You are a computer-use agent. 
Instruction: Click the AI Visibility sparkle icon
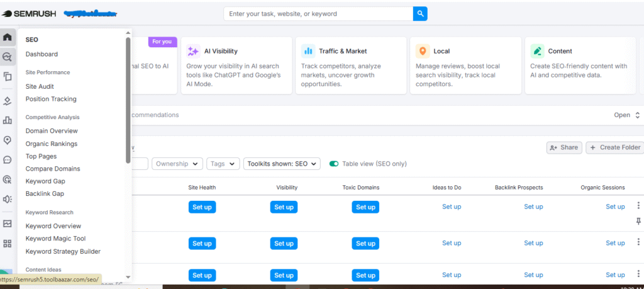click(x=193, y=51)
